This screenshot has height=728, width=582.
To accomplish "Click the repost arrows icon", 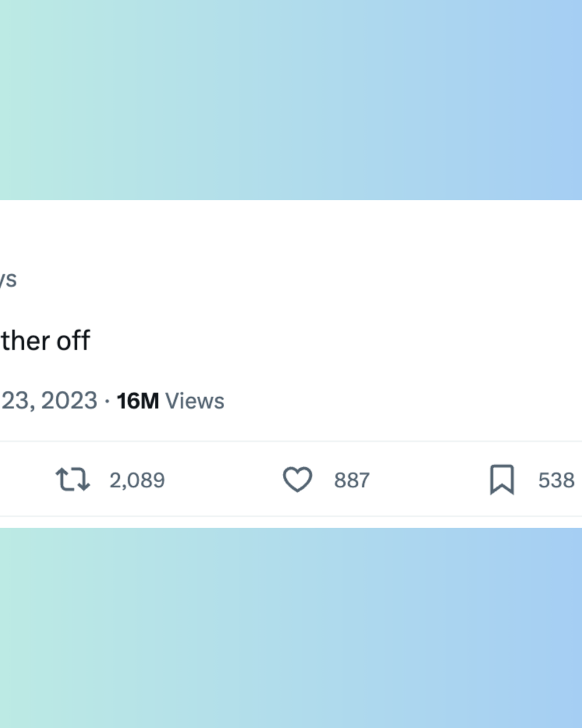I will tap(73, 480).
